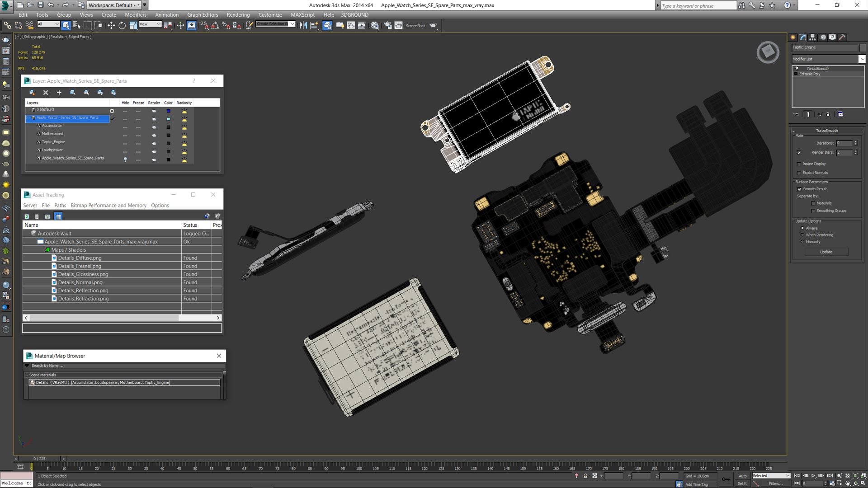Viewport: 868px width, 488px height.
Task: Enable Explicit Normals checkbox
Action: 799,173
